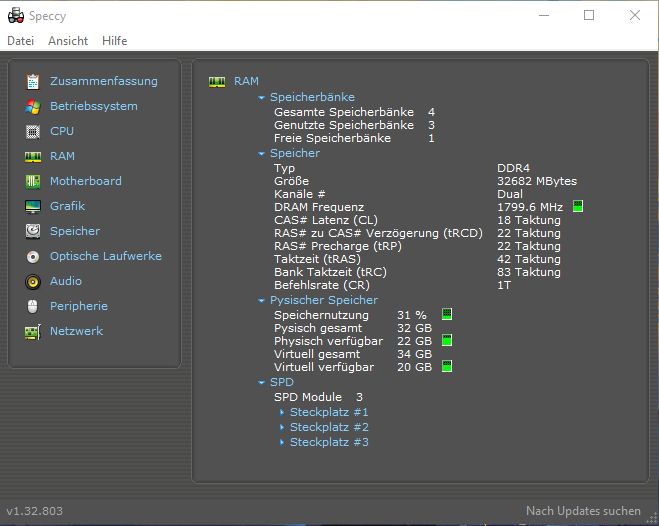The image size is (659, 526).
Task: Click the CPU chip icon in sidebar
Action: (x=33, y=132)
